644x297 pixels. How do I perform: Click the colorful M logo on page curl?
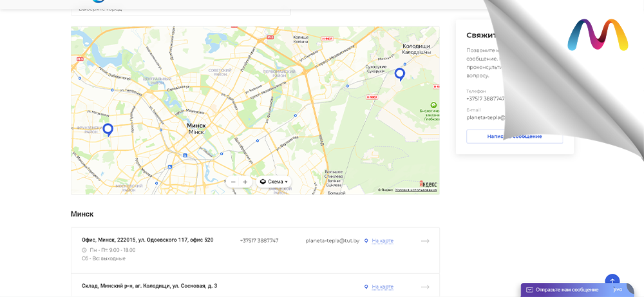pyautogui.click(x=598, y=35)
